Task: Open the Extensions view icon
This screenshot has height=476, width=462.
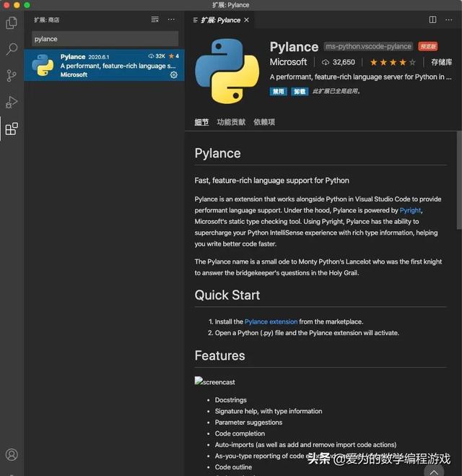Action: pos(12,129)
